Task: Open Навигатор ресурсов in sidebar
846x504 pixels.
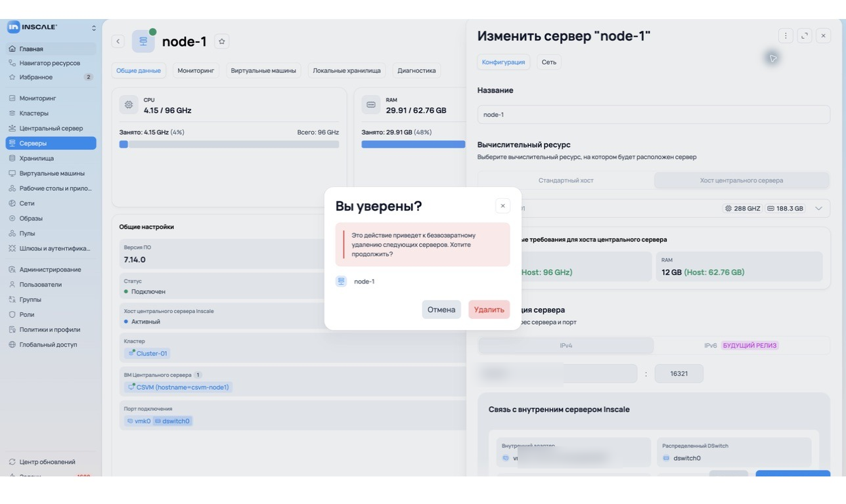Action: pos(51,63)
